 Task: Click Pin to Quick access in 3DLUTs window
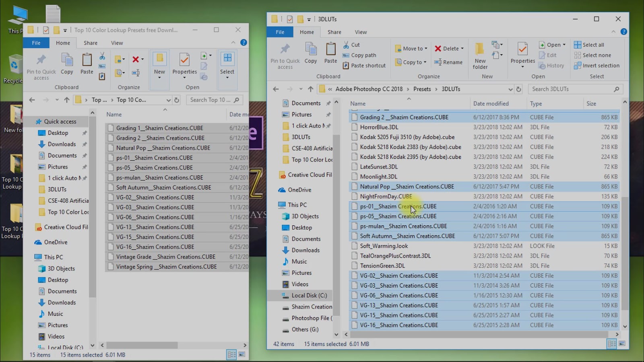[x=285, y=56]
